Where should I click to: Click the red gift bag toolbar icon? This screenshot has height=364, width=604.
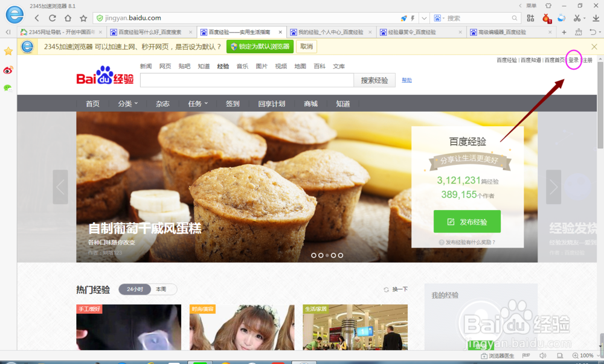(546, 18)
